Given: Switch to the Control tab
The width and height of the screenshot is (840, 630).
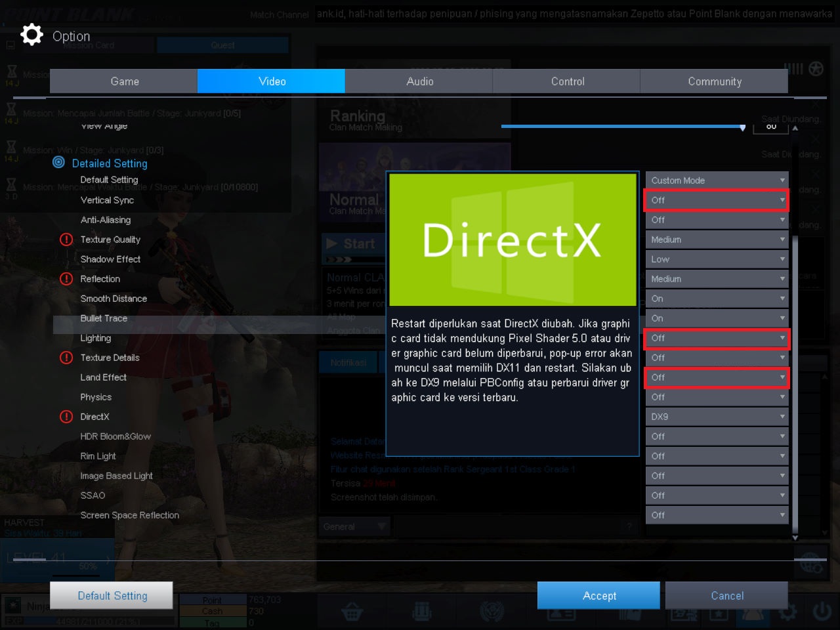Looking at the screenshot, I should [567, 81].
